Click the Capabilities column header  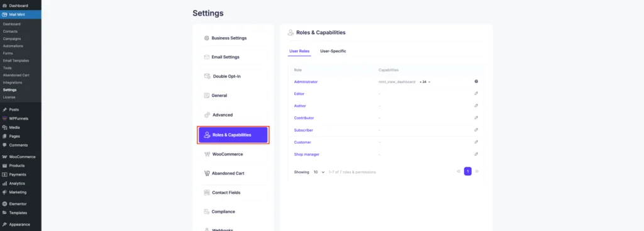click(x=389, y=70)
